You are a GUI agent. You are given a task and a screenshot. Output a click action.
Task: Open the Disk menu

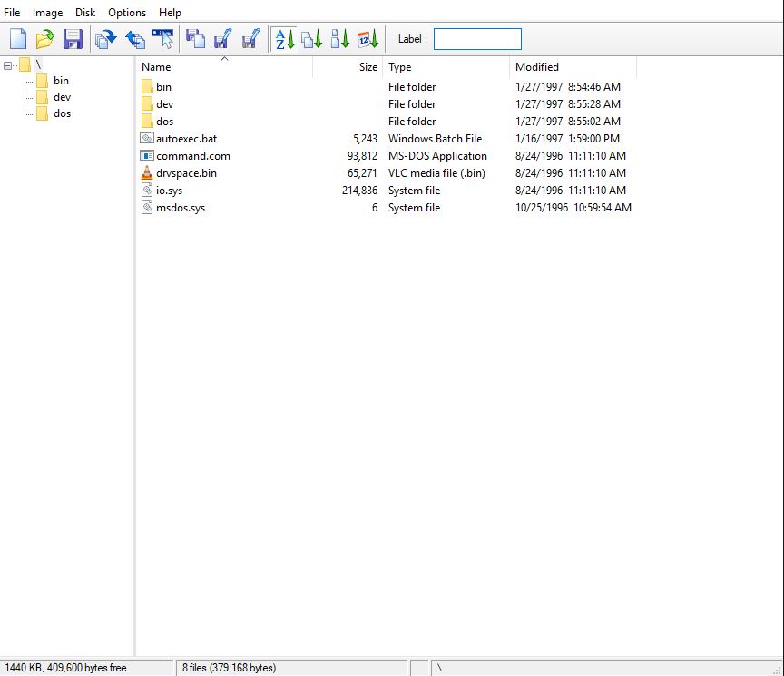tap(85, 13)
